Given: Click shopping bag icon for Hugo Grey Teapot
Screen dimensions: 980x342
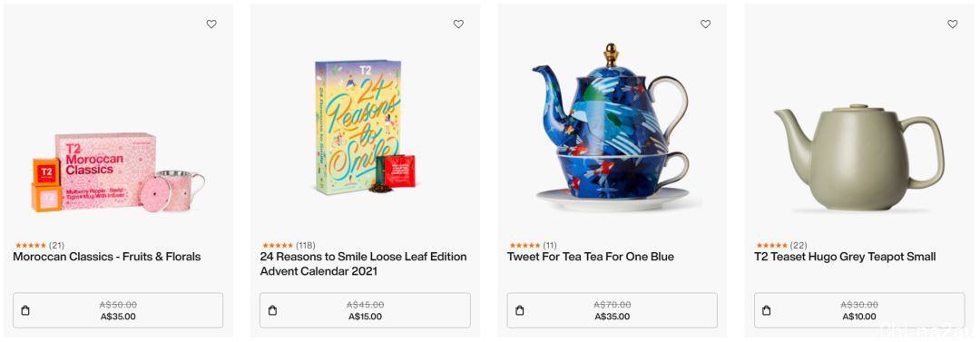Looking at the screenshot, I should 766,310.
